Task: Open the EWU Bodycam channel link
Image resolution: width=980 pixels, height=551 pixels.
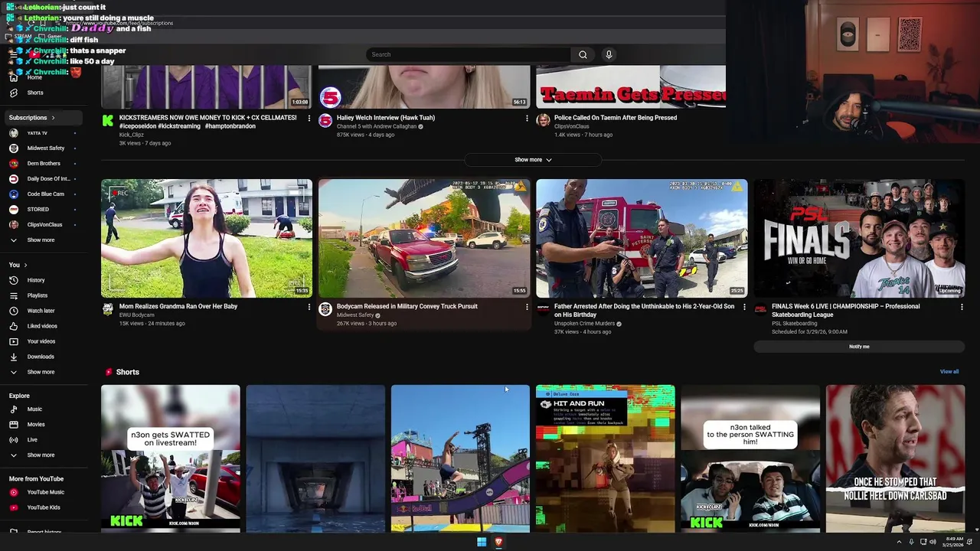Action: pyautogui.click(x=137, y=315)
